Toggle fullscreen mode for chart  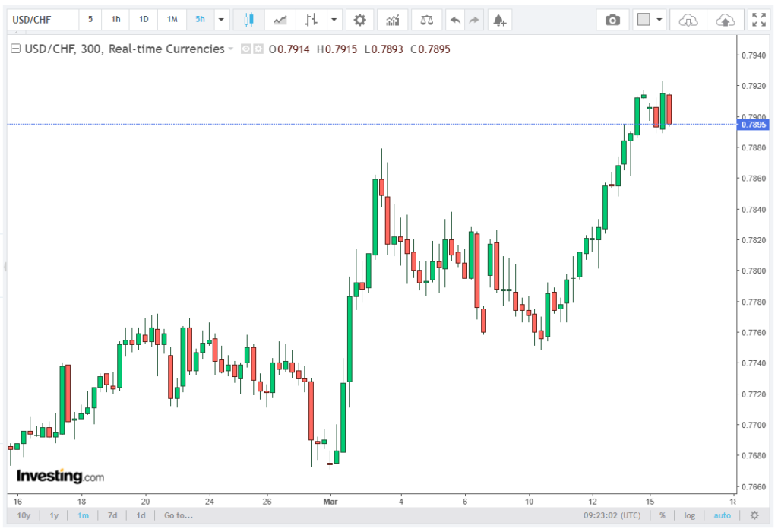point(757,20)
